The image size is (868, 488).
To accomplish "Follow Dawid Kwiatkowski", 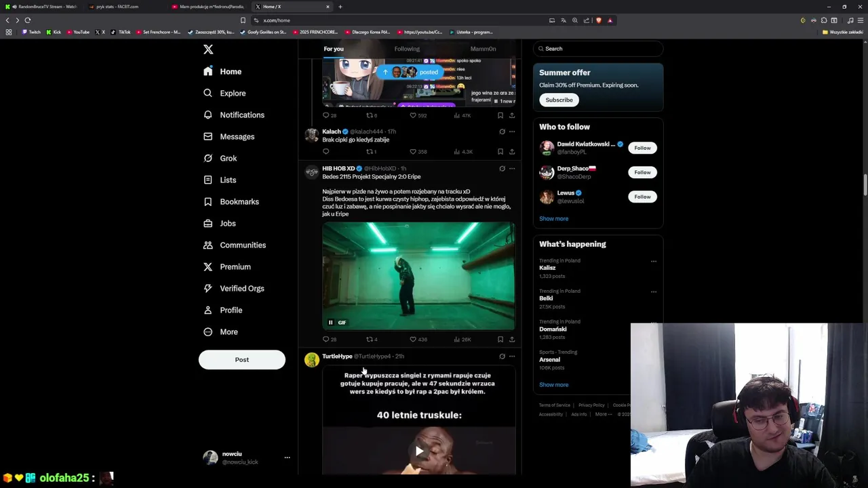I will (x=642, y=148).
